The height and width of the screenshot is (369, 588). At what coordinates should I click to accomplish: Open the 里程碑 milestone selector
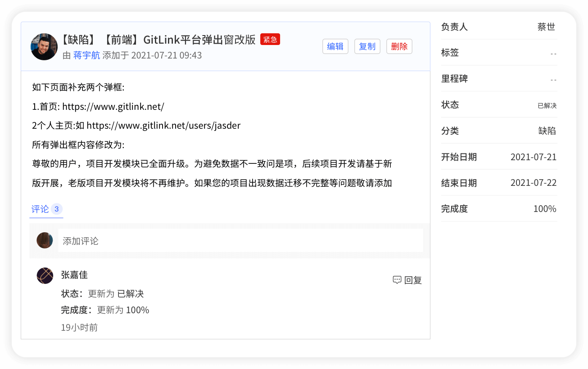pos(553,78)
